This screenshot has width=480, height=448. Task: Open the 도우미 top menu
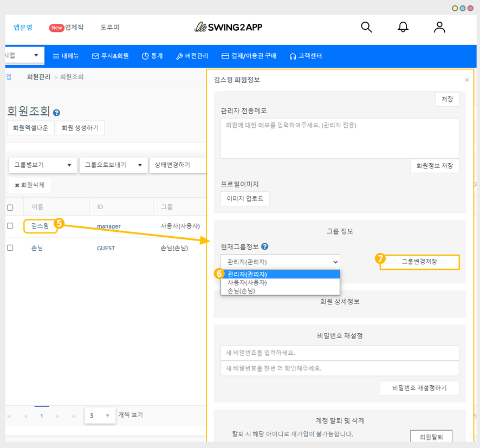pos(109,27)
